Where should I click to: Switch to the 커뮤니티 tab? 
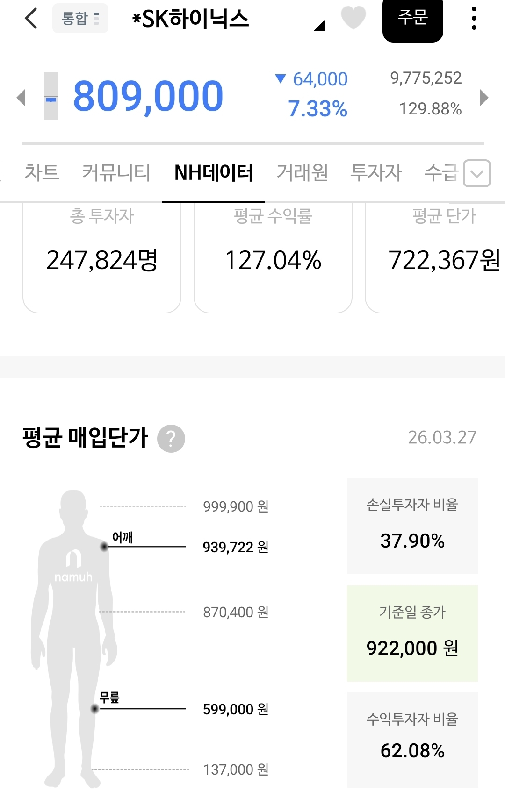[x=116, y=172]
